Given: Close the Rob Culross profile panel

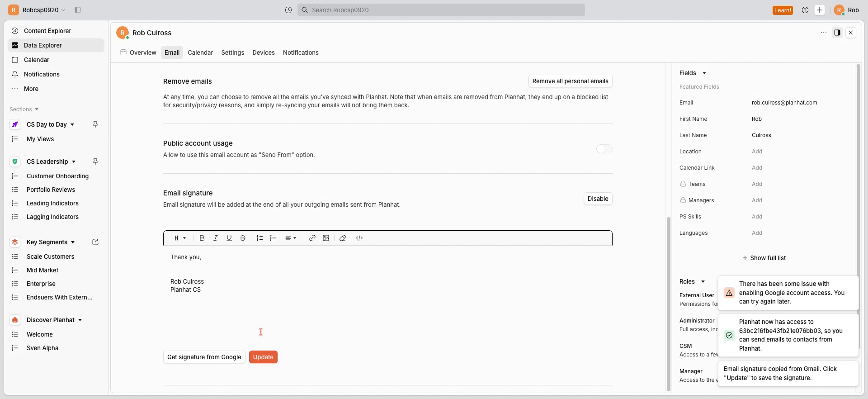Looking at the screenshot, I should tap(851, 33).
